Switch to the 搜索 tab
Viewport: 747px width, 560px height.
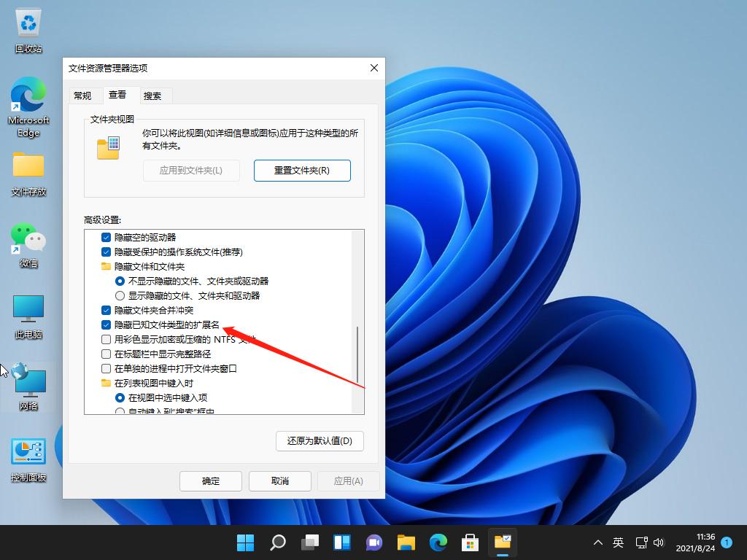click(154, 95)
